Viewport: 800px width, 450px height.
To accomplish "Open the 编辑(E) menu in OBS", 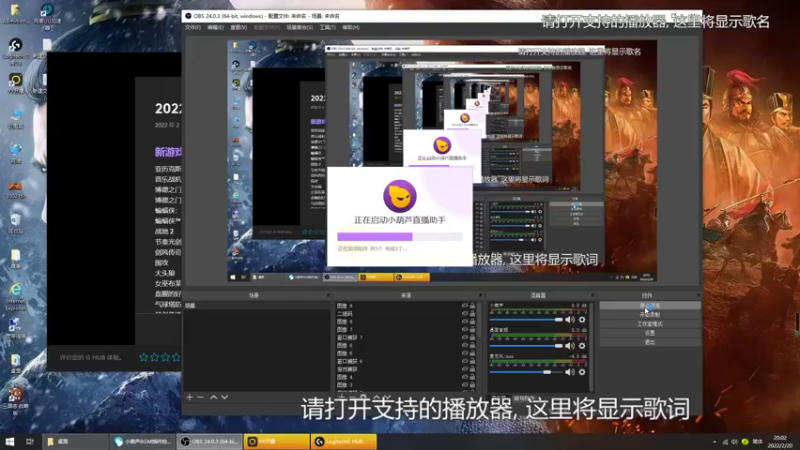I will tap(215, 27).
